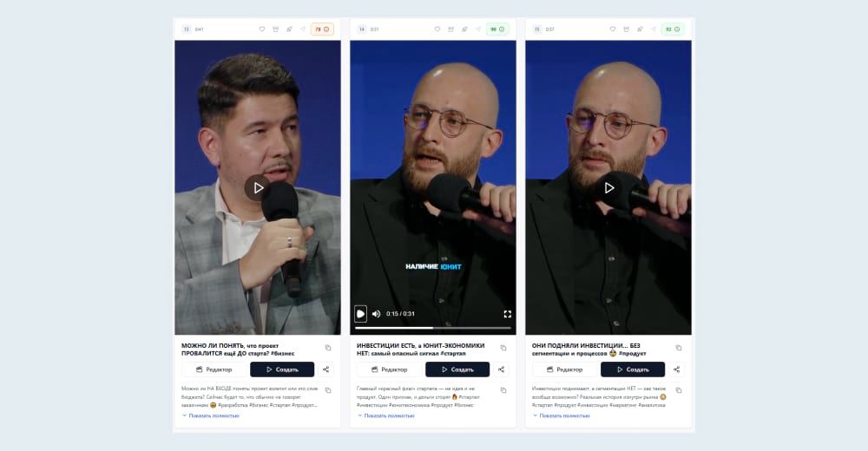Click rocket icon on the second clip
Image resolution: width=868 pixels, height=451 pixels.
click(464, 29)
